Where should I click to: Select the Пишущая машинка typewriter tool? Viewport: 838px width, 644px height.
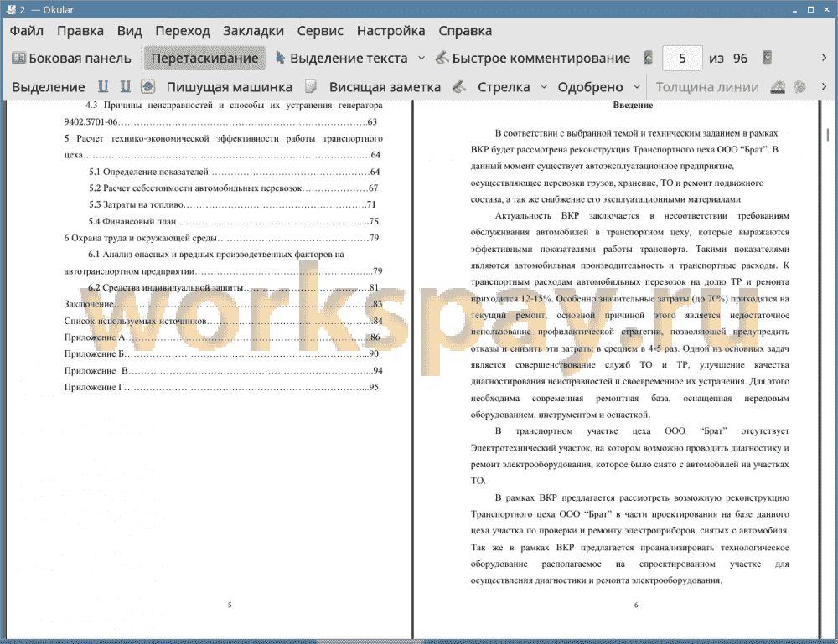tap(230, 87)
